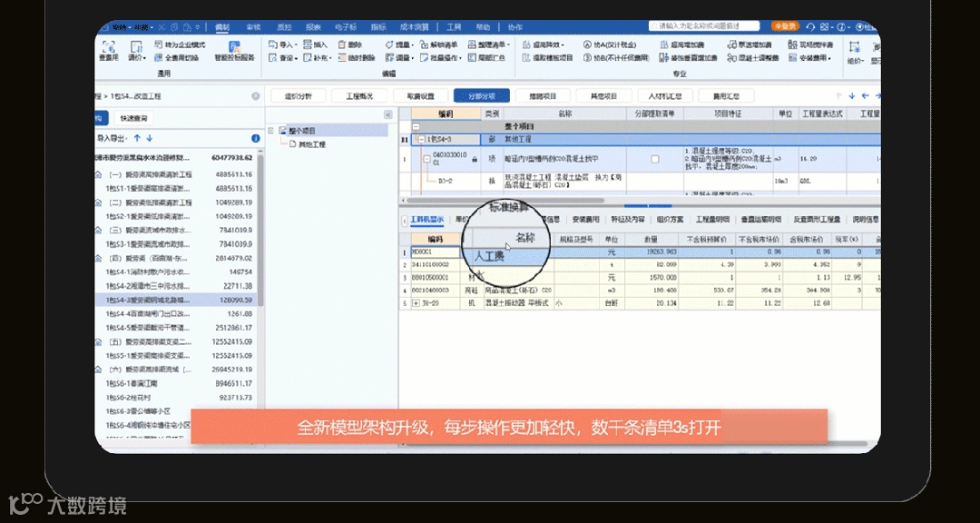Open the 超高降效 dropdown
The width and height of the screenshot is (980, 523).
[544, 45]
